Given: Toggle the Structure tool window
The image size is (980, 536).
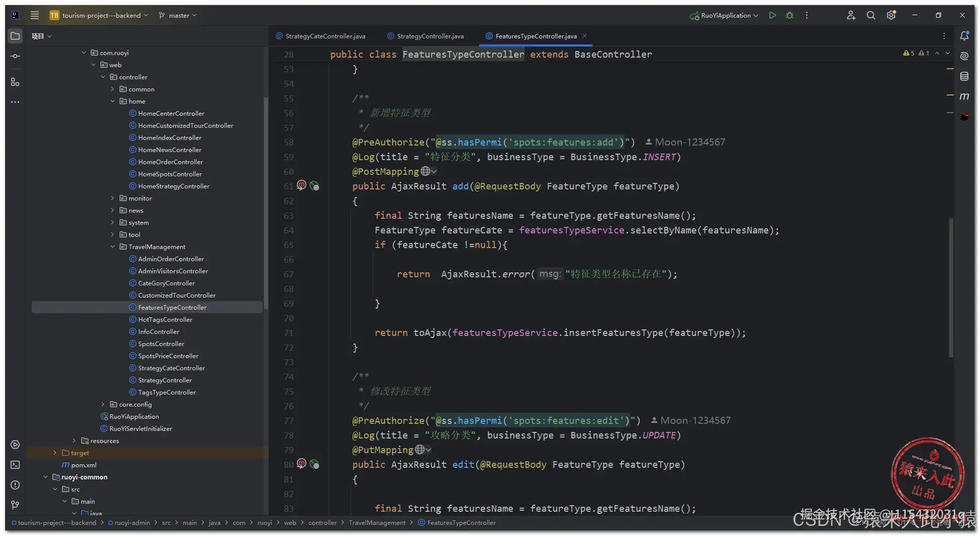Looking at the screenshot, I should (15, 82).
